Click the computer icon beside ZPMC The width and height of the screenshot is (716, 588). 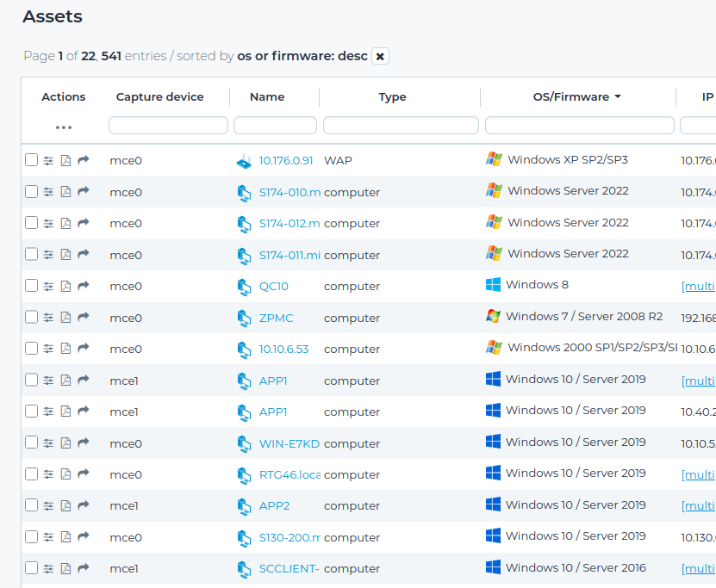tap(245, 319)
